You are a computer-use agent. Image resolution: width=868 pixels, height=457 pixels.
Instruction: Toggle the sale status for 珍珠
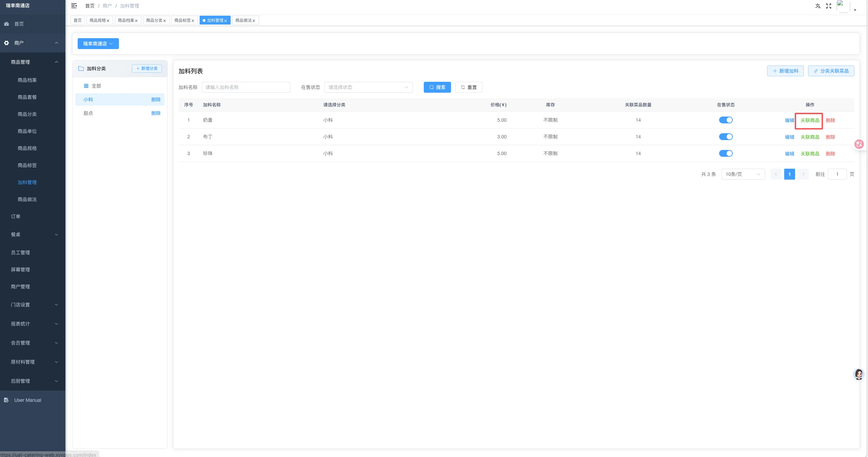pos(726,153)
